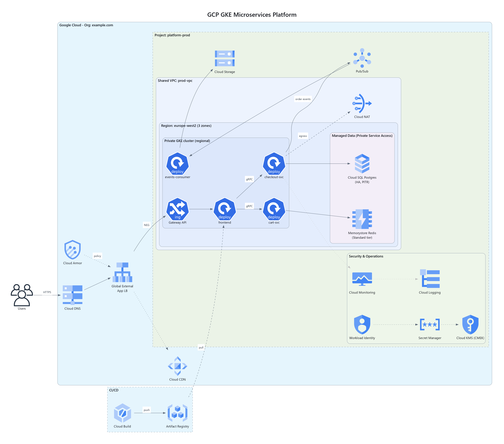
Task: Select the 'Managed Data (Private Service Access)' label
Action: point(362,136)
